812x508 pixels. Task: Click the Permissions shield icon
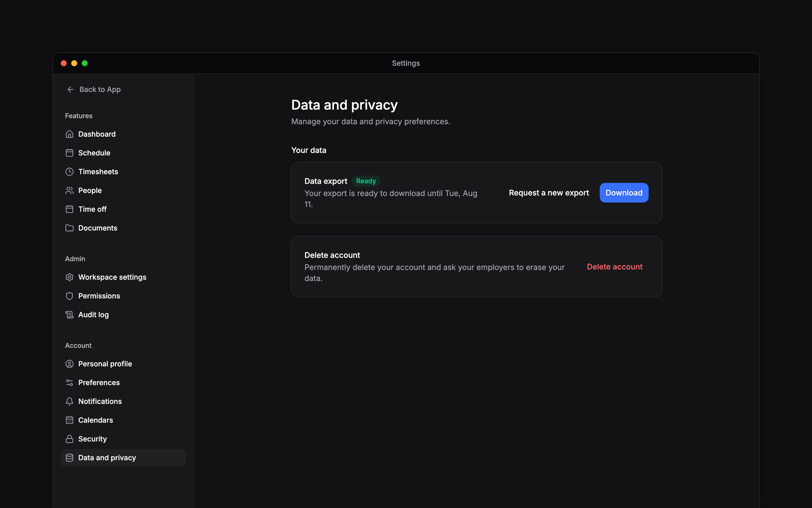click(70, 296)
